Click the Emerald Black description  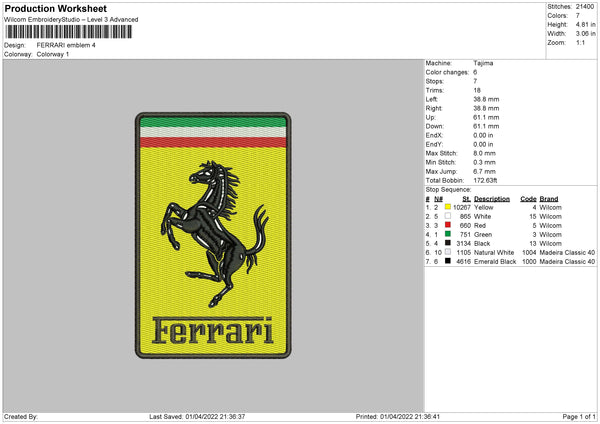(x=495, y=262)
